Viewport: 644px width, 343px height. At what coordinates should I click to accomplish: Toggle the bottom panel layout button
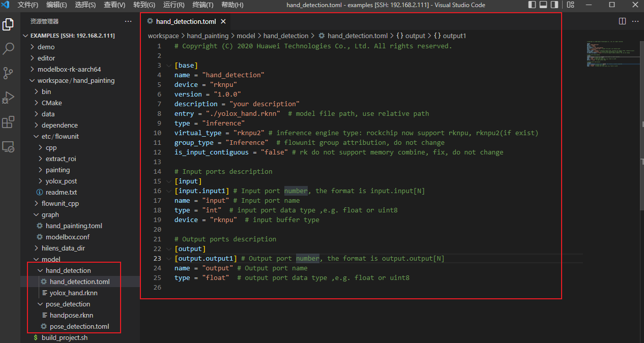click(x=543, y=5)
